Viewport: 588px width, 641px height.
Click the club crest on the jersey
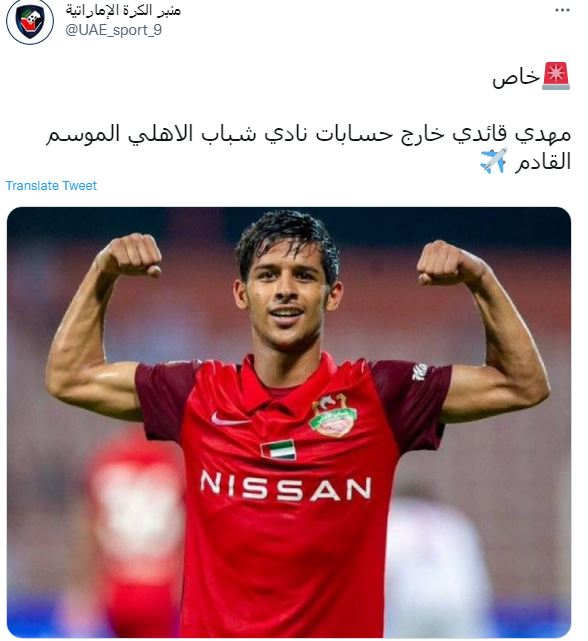pyautogui.click(x=333, y=416)
